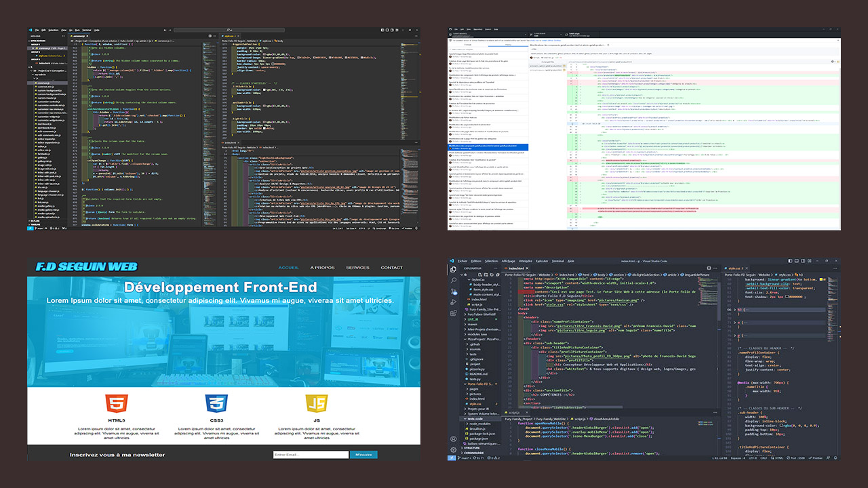The width and height of the screenshot is (868, 488).
Task: Click the orange HTML5 logo on the website
Action: (115, 405)
